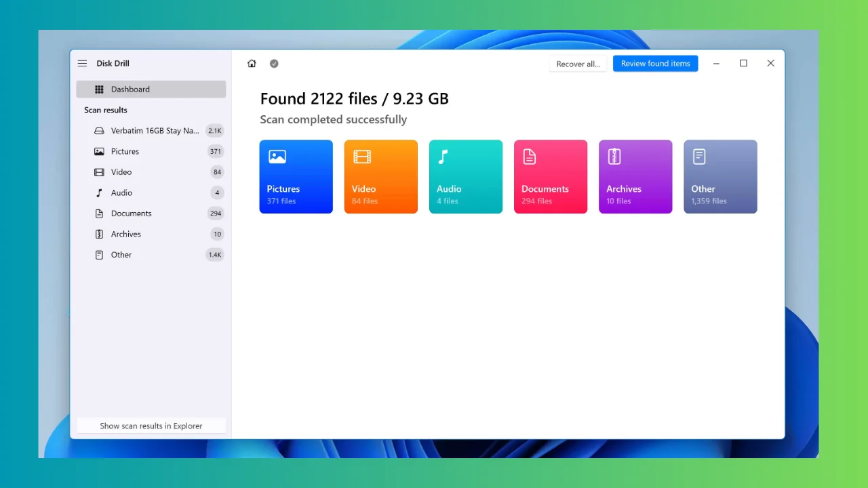This screenshot has width=868, height=488.
Task: Click the 84 count badge for Video
Action: (217, 172)
